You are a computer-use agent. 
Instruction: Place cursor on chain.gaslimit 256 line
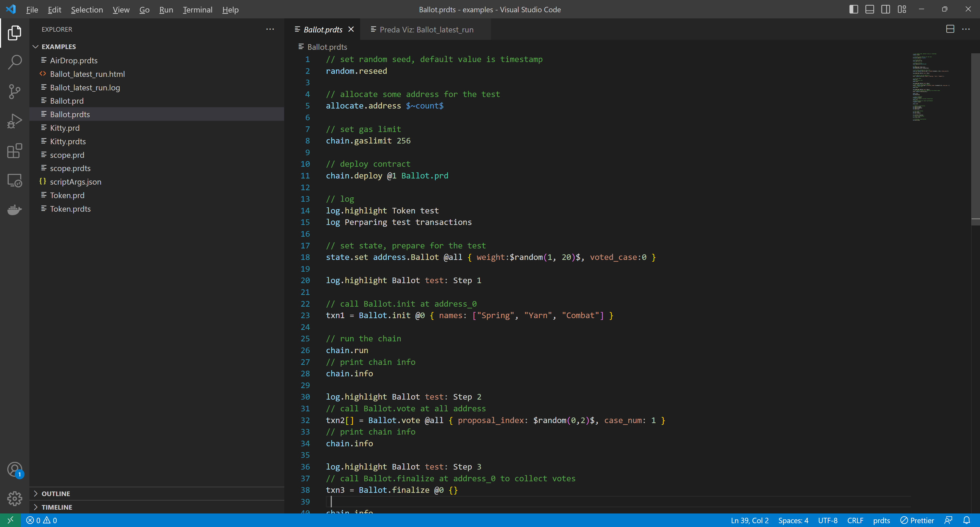coord(368,141)
